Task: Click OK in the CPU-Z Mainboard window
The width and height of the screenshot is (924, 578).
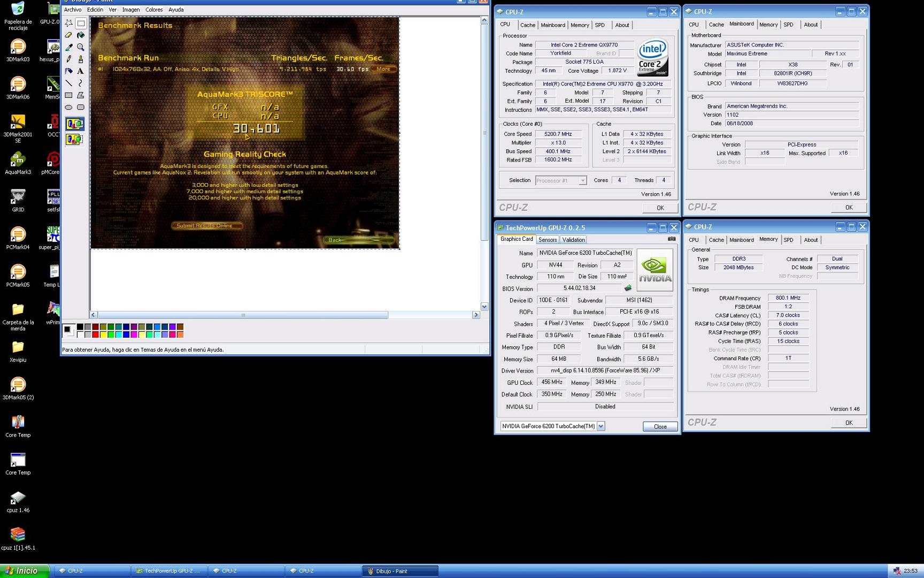Action: pyautogui.click(x=849, y=207)
